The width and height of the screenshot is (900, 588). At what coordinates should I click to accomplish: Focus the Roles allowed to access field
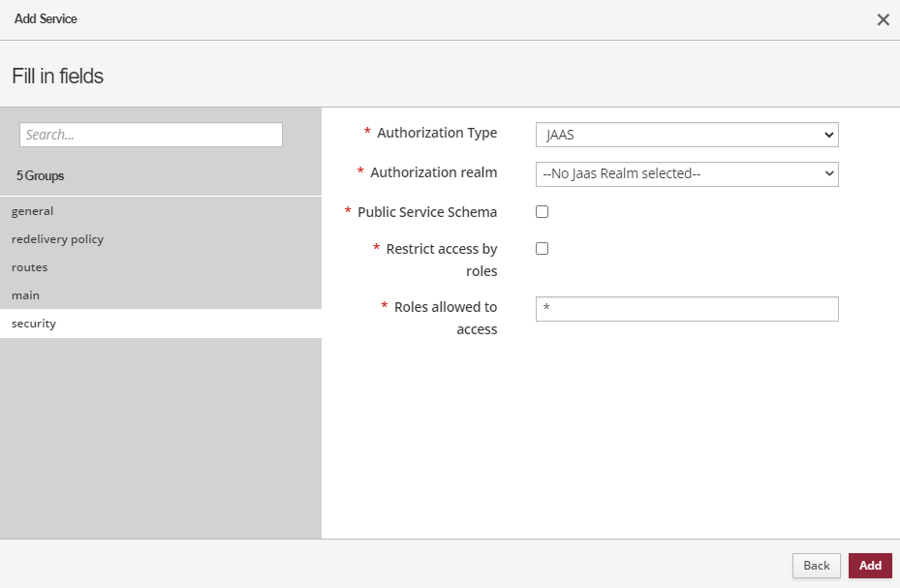686,309
